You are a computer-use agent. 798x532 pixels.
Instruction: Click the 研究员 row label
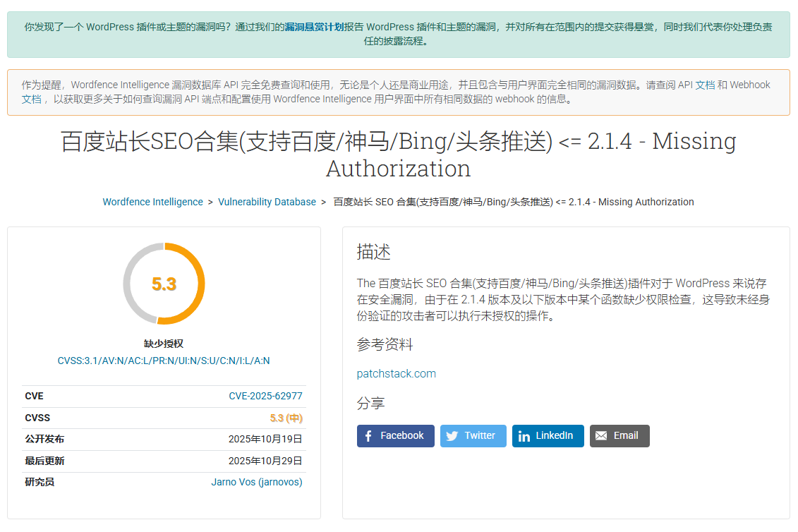coord(40,482)
